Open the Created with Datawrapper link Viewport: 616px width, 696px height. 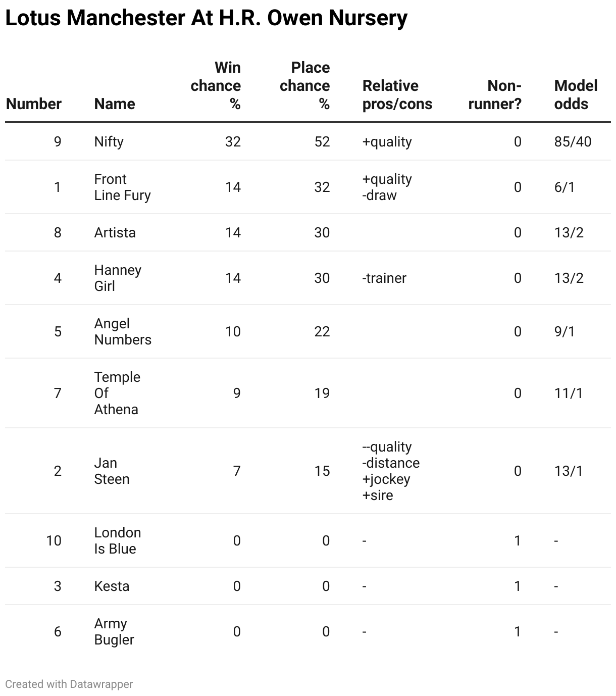tap(69, 684)
